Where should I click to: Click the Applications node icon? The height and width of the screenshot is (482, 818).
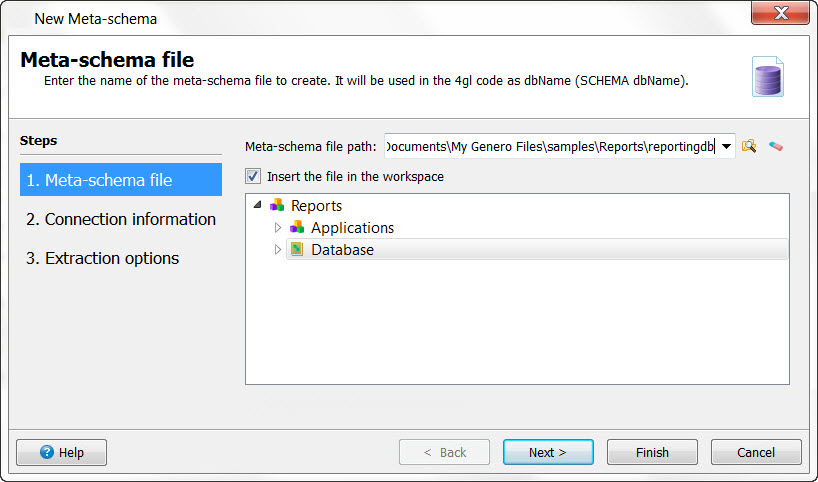click(x=297, y=228)
